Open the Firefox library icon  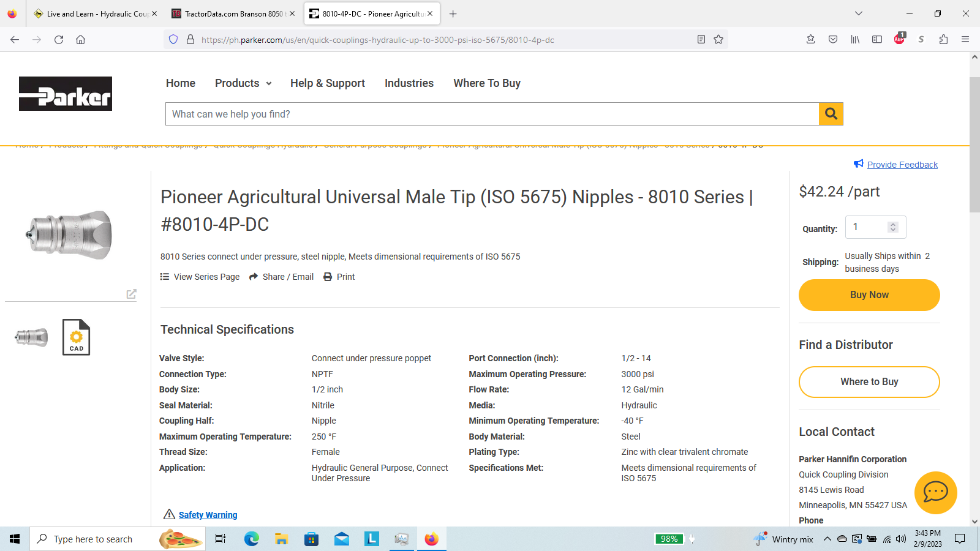pyautogui.click(x=855, y=40)
